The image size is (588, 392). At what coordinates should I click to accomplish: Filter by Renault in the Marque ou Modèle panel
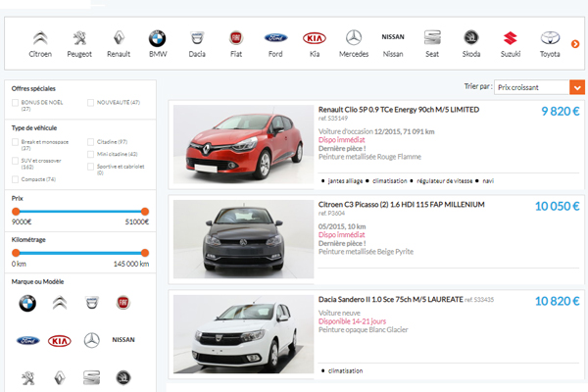coord(60,377)
